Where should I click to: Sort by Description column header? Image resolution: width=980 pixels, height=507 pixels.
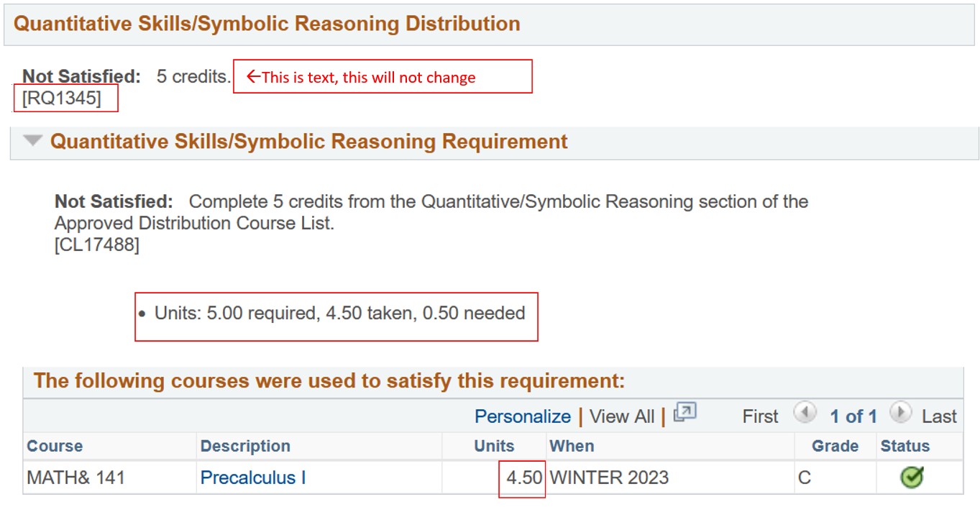click(245, 446)
